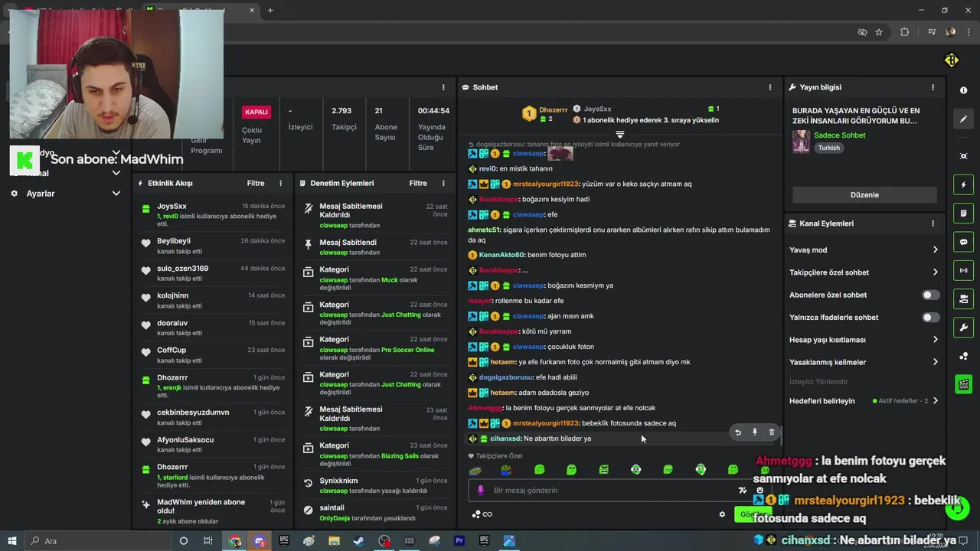Viewport: 980px width, 551px height.
Task: Open browser extensions puzzle icon
Action: (x=905, y=32)
